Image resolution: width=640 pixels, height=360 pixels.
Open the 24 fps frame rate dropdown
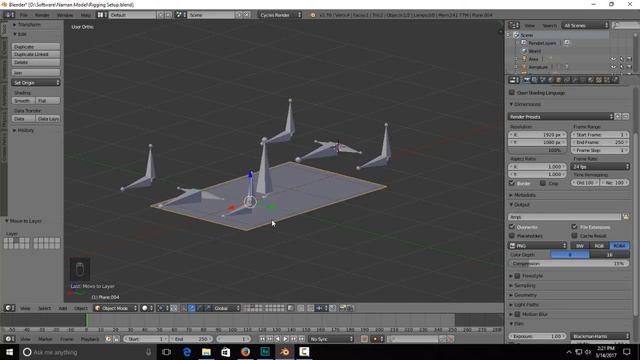click(x=600, y=167)
